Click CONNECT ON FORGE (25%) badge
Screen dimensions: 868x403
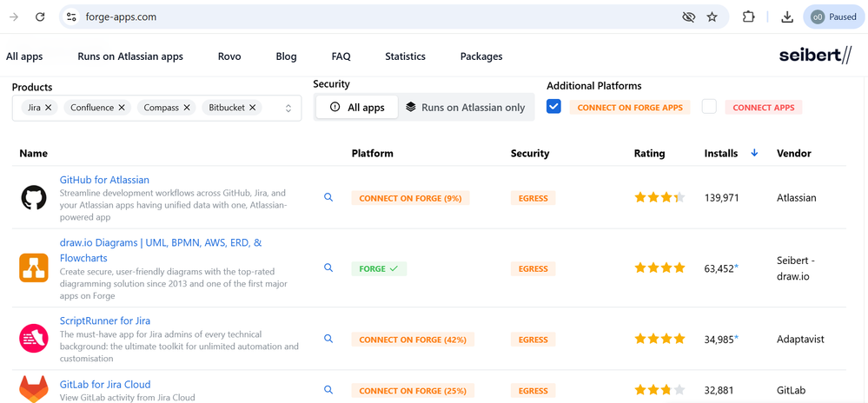[x=413, y=391]
